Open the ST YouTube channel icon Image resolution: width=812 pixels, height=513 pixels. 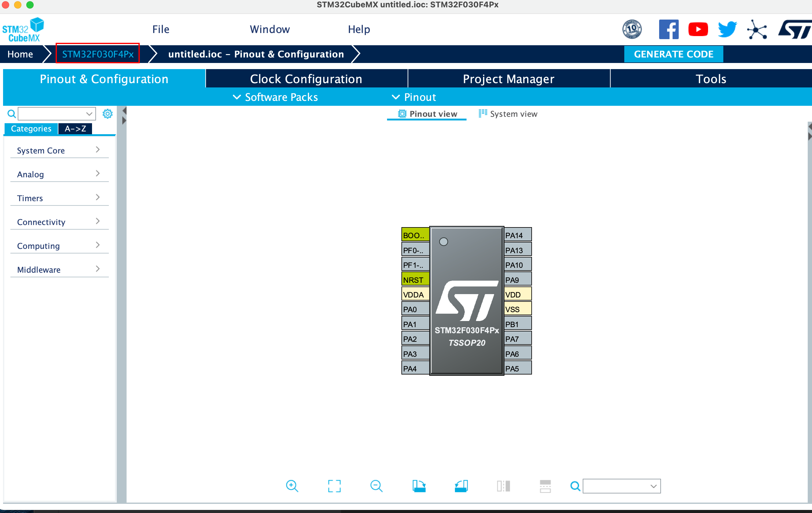click(x=698, y=29)
